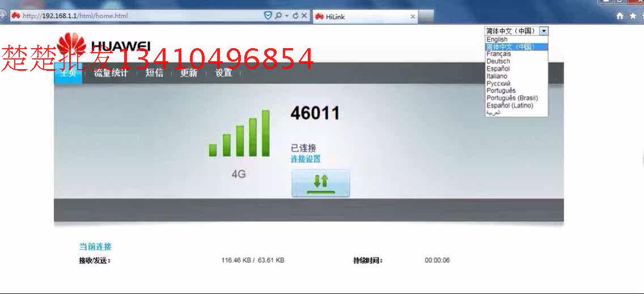The height and width of the screenshot is (294, 644).
Task: Stop loading with address bar X icon
Action: [x=304, y=16]
